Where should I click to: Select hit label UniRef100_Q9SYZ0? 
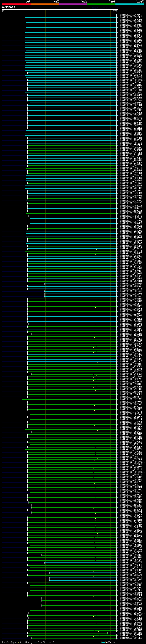(131, 27)
